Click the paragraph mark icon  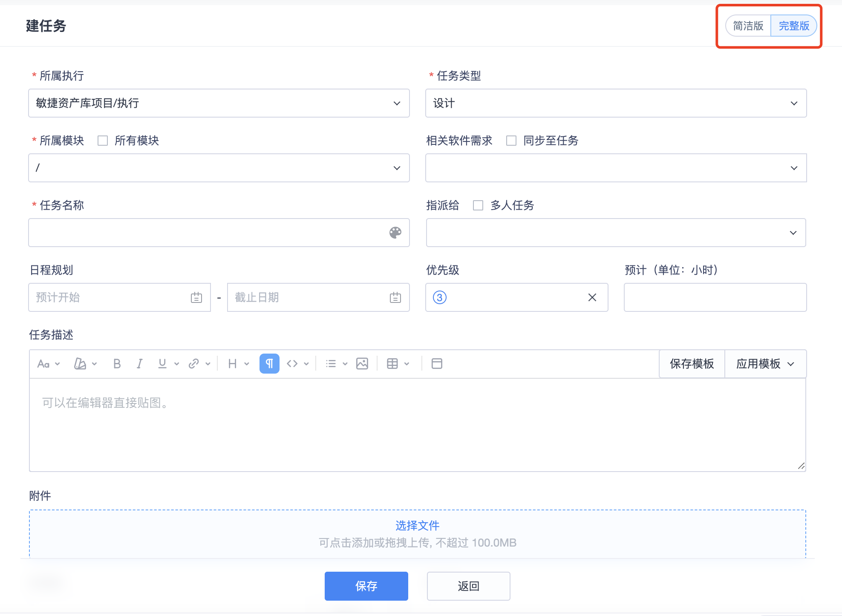(x=269, y=364)
